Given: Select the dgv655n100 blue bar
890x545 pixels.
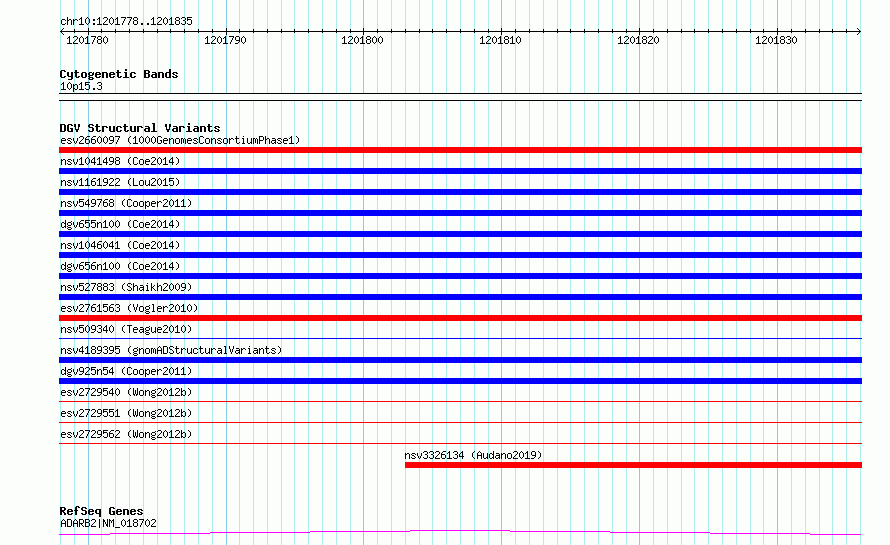Looking at the screenshot, I should tap(460, 234).
